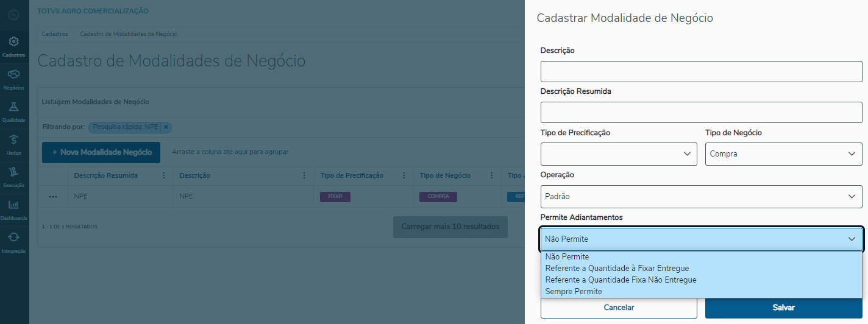Click the 1 - 1 DE 1 RESULTADOS text
The width and height of the screenshot is (868, 324).
[69, 227]
